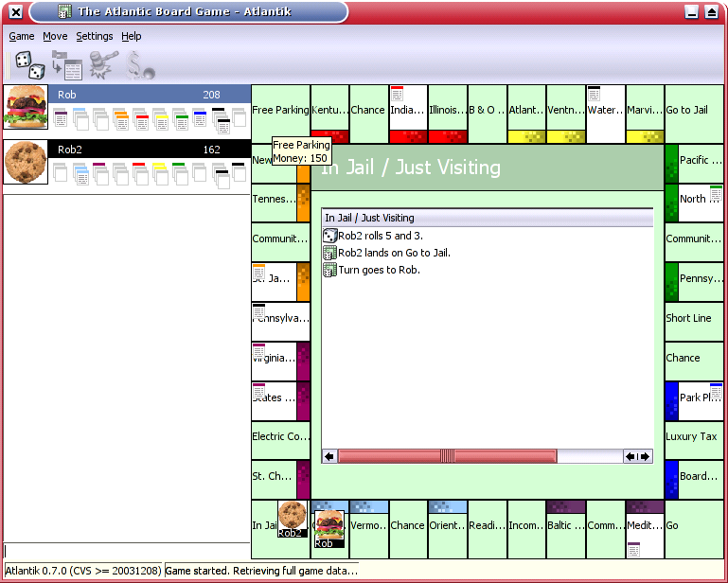Click Rob's blue property group card icon
The image size is (728, 583).
[x=200, y=119]
